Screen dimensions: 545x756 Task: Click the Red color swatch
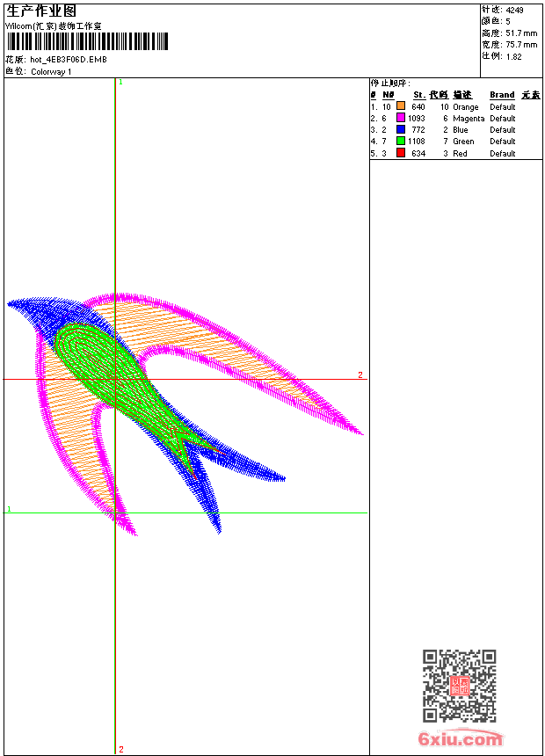tap(400, 153)
